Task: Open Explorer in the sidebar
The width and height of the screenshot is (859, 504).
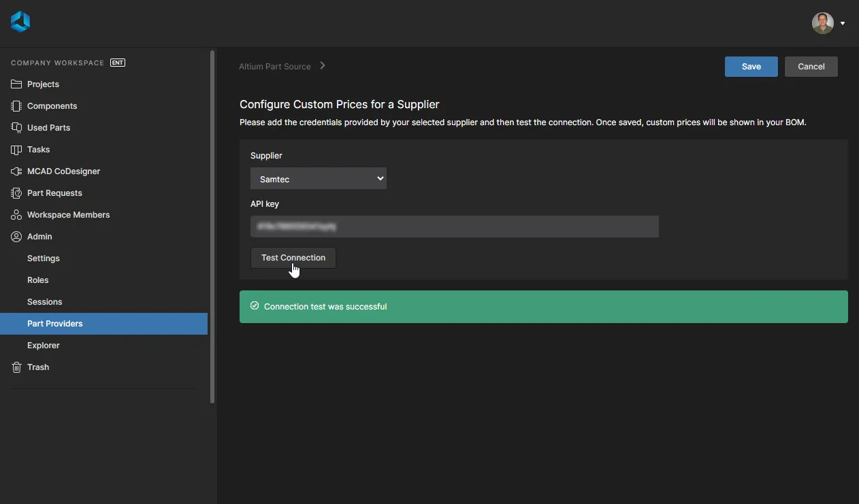Action: coord(44,346)
